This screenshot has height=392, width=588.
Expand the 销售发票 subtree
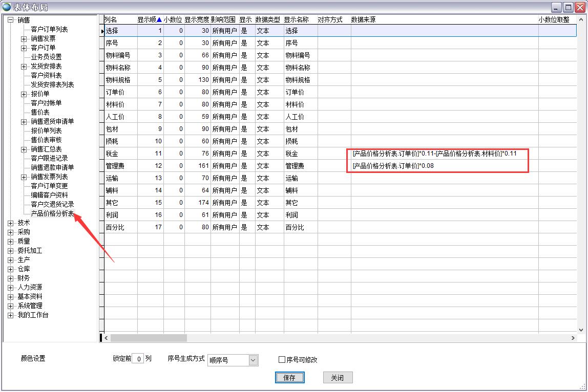click(24, 39)
